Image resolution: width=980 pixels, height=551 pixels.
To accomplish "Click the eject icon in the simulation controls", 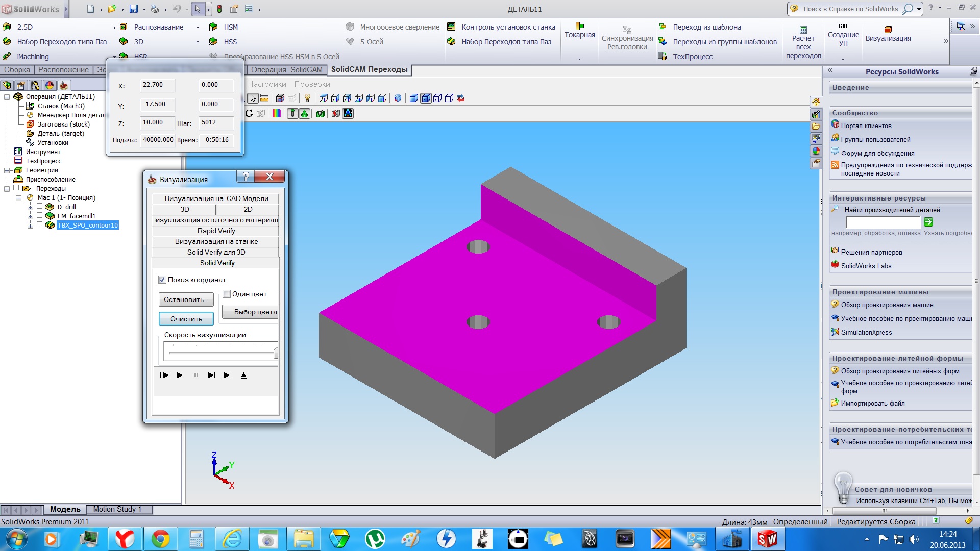I will click(243, 375).
